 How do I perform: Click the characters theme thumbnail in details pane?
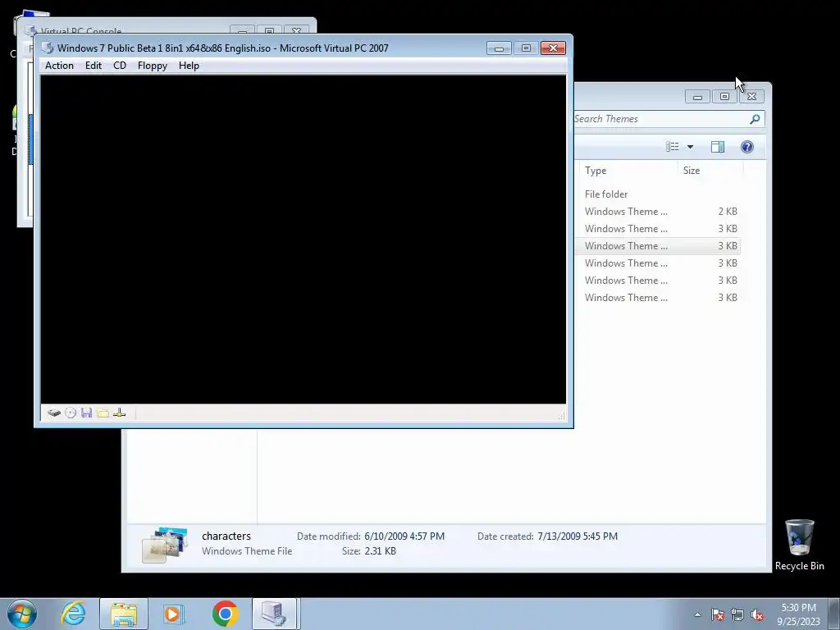(x=165, y=545)
